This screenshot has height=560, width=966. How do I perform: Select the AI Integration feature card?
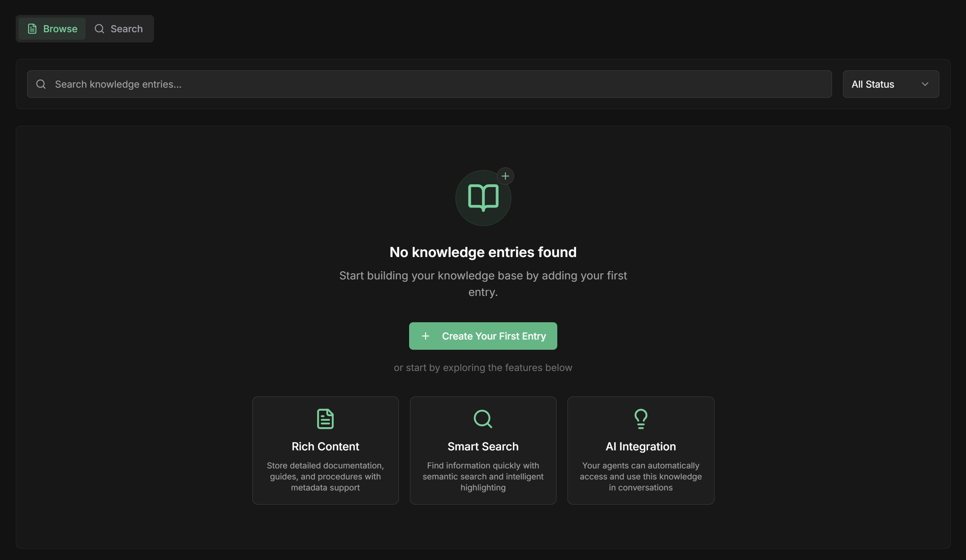click(641, 450)
